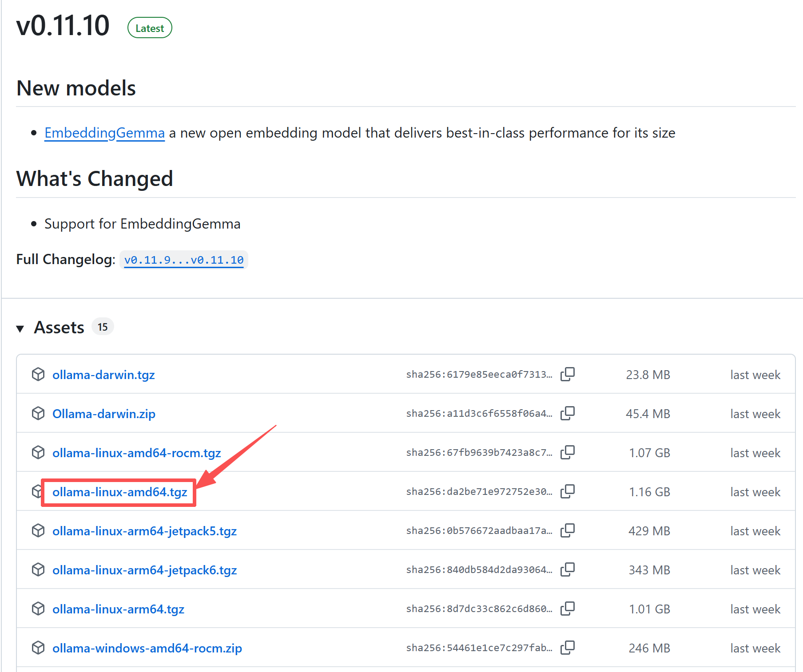Click package icon beside ollama-darwin.tgz
Viewport: 803px width, 672px height.
tap(38, 374)
